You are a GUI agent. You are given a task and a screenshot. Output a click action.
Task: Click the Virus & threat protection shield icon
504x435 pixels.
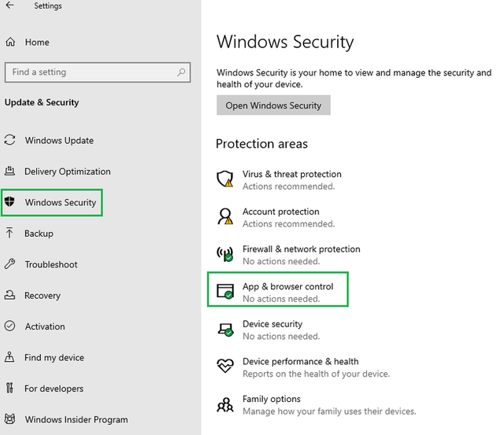click(x=225, y=179)
